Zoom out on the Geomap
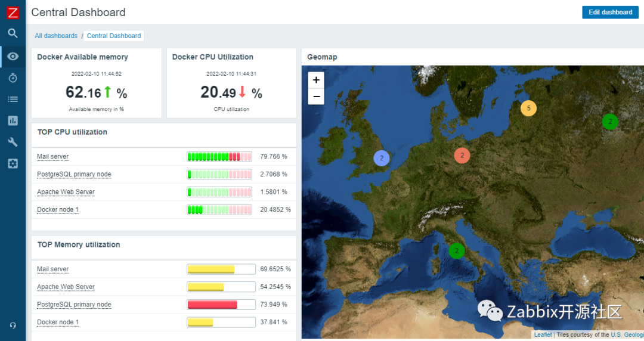The height and width of the screenshot is (341, 644). coord(316,97)
